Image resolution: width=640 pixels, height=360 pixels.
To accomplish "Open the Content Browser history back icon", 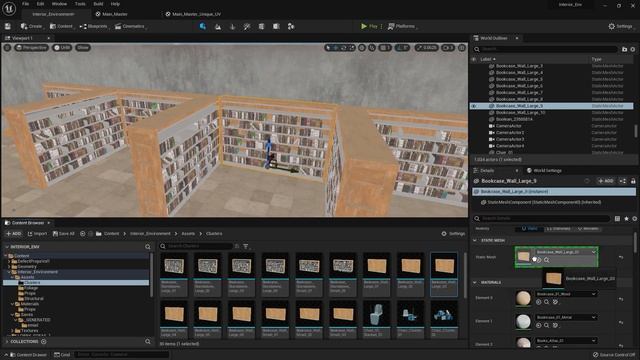I will [82, 234].
